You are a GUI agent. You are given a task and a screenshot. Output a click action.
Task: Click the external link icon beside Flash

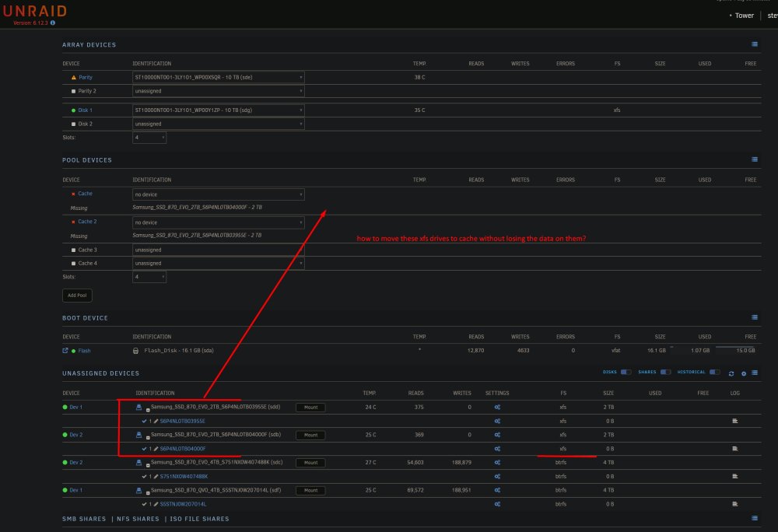[65, 351]
